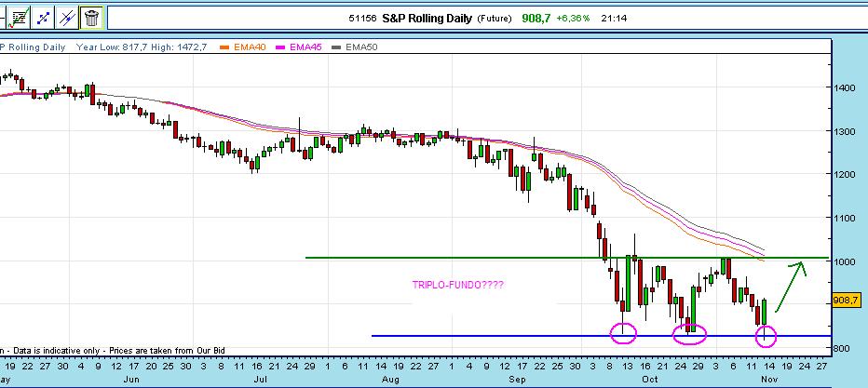
Task: Click the Jul month label
Action: [x=260, y=379]
